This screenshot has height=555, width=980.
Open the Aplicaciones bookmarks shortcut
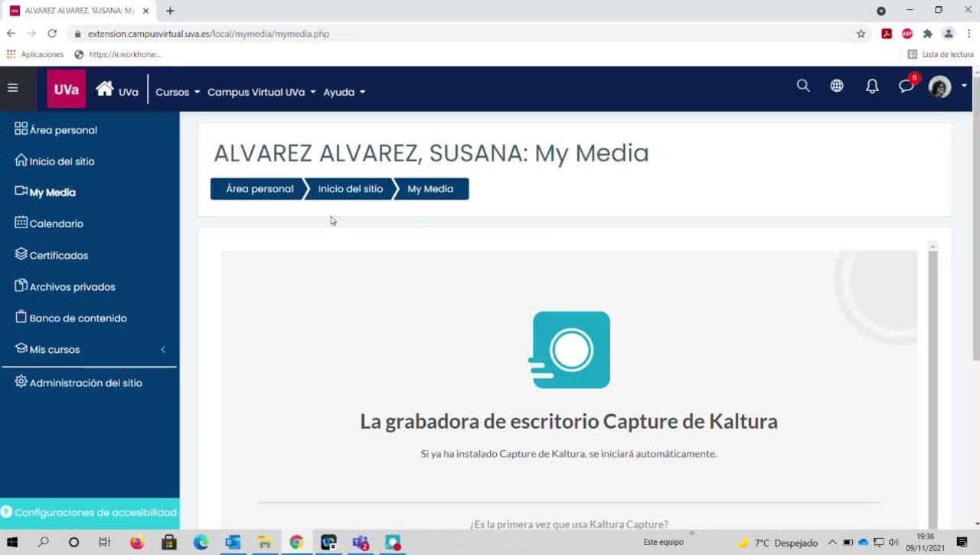(x=35, y=54)
